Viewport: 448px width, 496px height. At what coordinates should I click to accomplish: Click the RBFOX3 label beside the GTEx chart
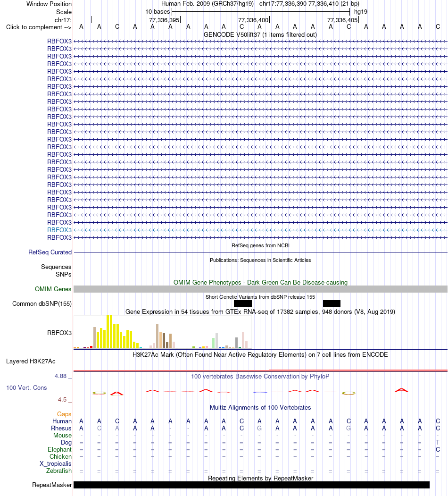tap(59, 333)
